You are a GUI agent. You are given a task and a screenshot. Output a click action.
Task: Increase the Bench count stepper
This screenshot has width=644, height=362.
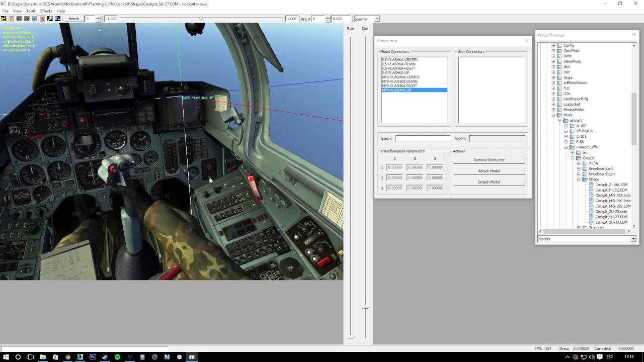tap(98, 18)
